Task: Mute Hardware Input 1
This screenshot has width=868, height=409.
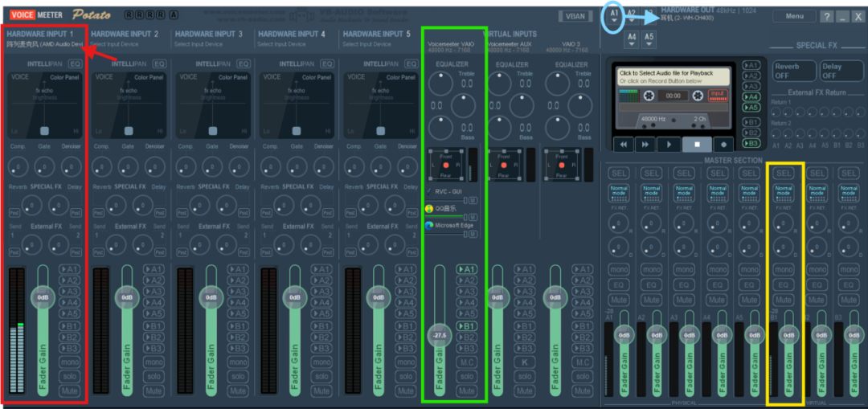Action: tap(70, 391)
